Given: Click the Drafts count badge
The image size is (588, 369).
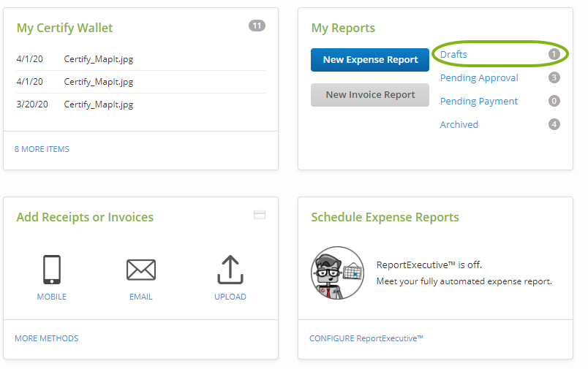Looking at the screenshot, I should [554, 54].
